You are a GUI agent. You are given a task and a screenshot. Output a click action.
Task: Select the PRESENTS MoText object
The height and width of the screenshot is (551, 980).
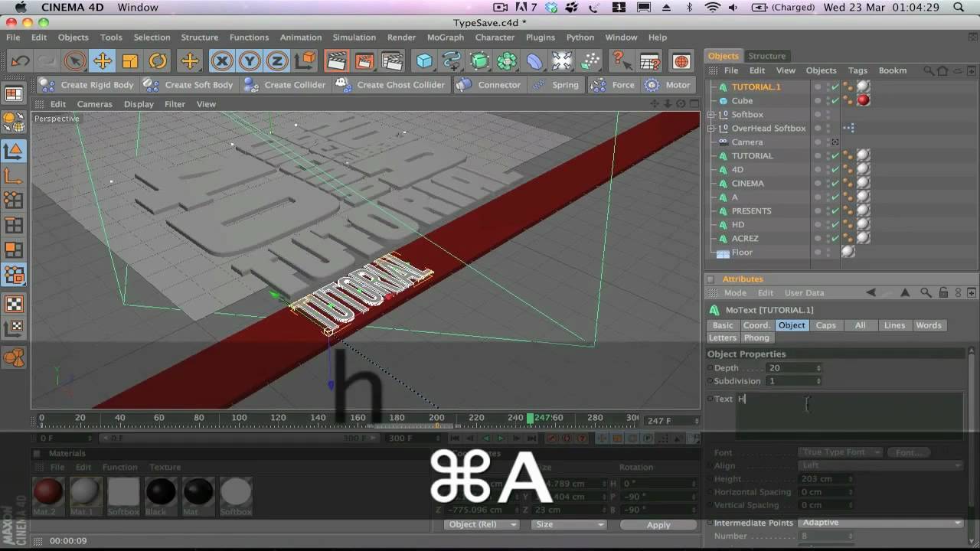tap(751, 210)
